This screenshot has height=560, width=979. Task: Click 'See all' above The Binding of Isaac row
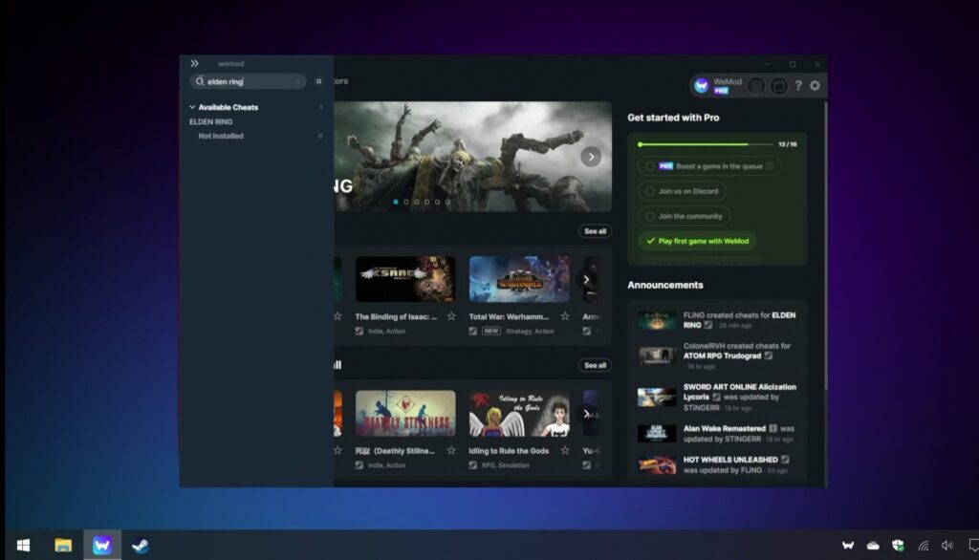click(x=595, y=231)
